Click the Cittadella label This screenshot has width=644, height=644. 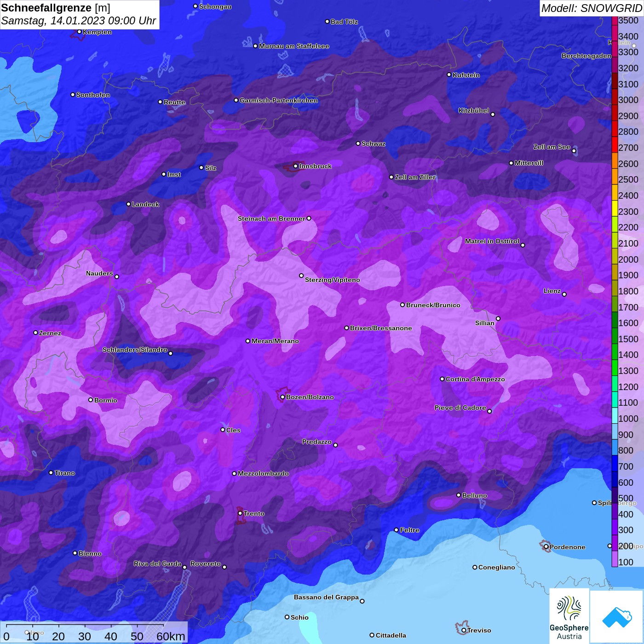[x=391, y=635]
